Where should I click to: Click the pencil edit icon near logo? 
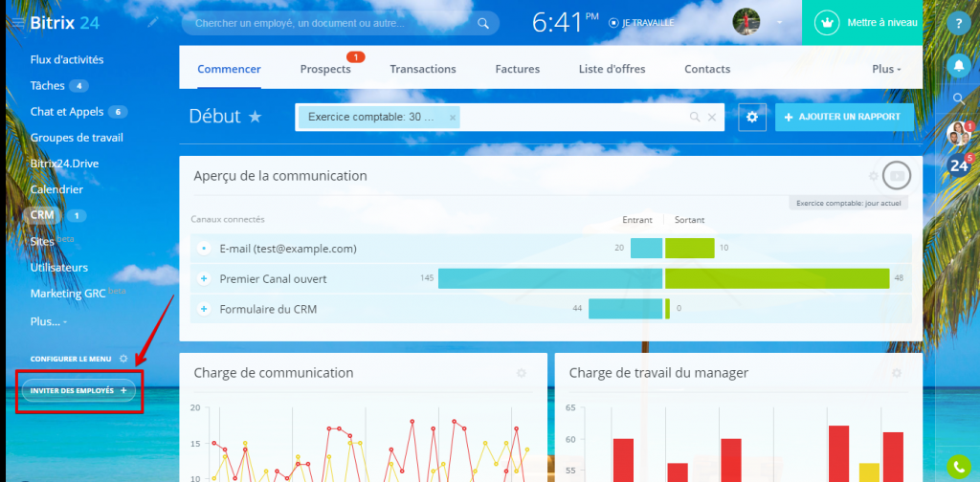click(x=153, y=23)
